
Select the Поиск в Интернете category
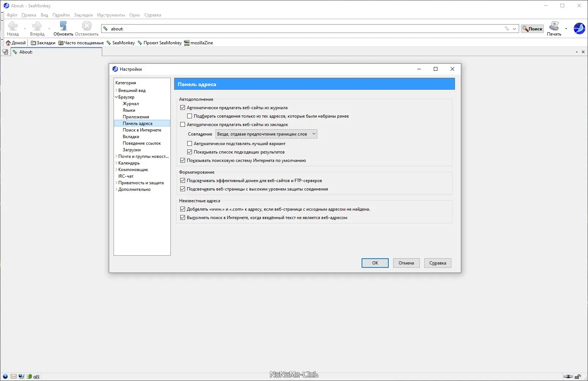tap(142, 130)
